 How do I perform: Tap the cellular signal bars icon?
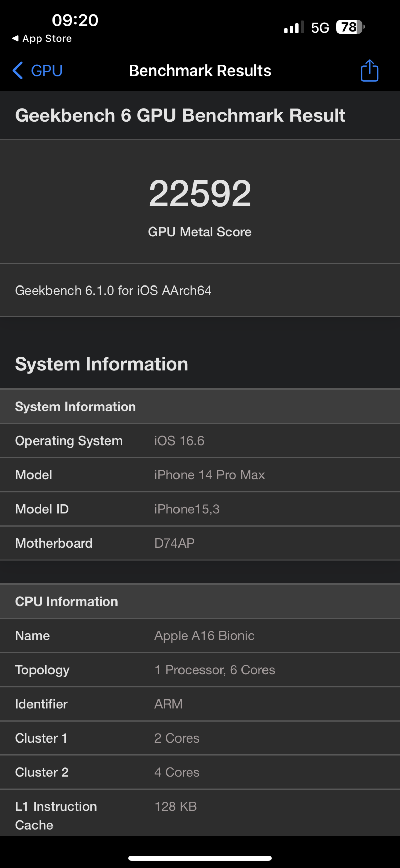point(294,27)
